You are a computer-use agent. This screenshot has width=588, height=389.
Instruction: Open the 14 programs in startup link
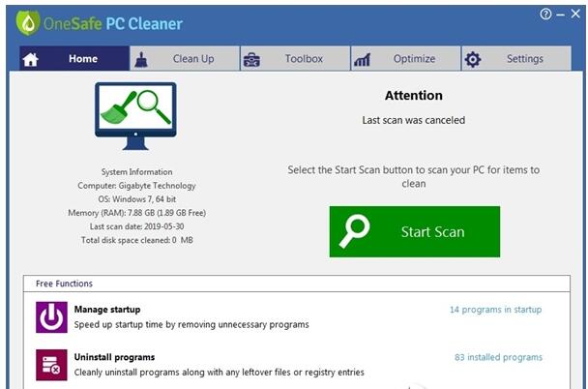(x=496, y=310)
